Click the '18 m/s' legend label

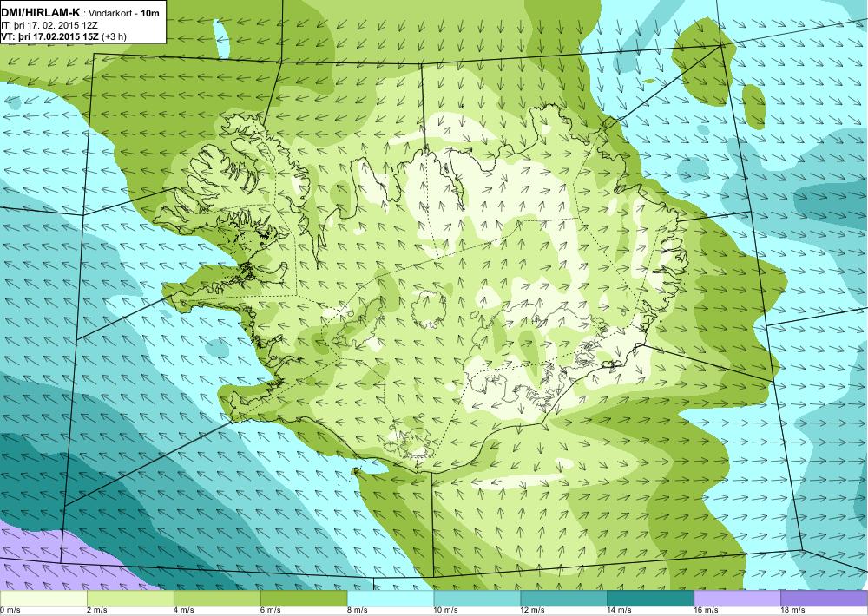[x=793, y=611]
